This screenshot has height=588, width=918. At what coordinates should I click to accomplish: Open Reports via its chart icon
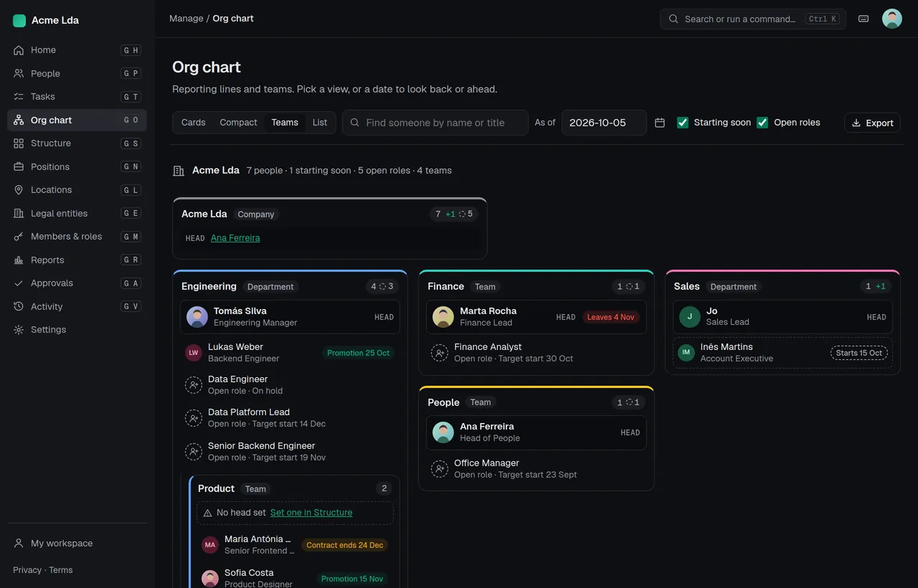(19, 260)
